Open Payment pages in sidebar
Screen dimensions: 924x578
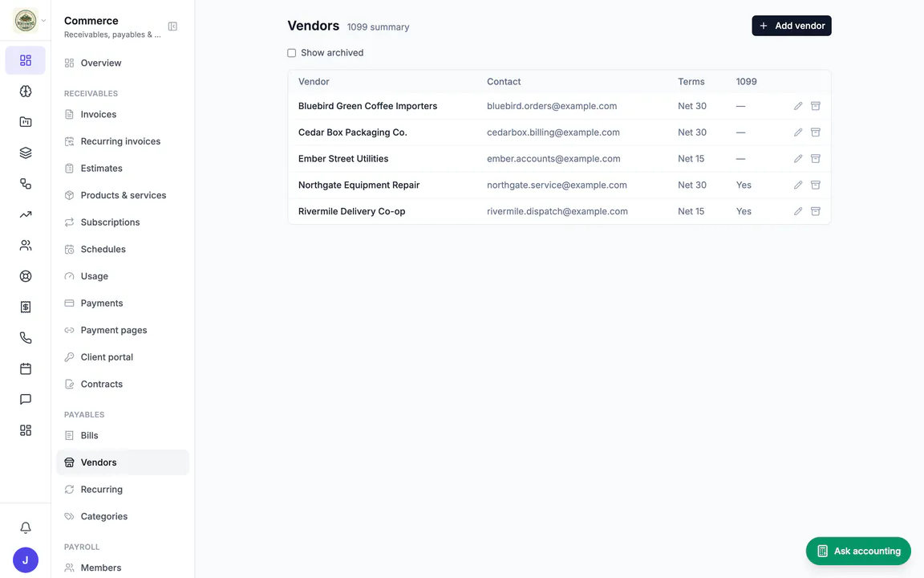click(x=123, y=330)
